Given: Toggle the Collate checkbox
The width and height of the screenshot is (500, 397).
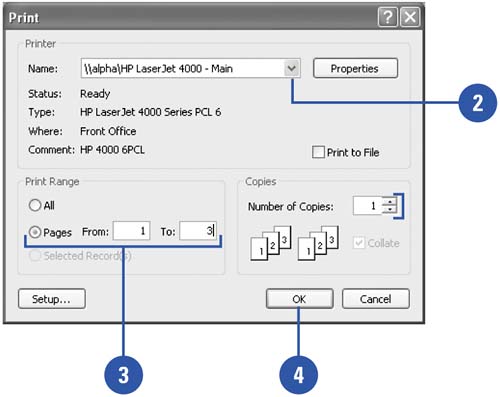Looking at the screenshot, I should 359,243.
